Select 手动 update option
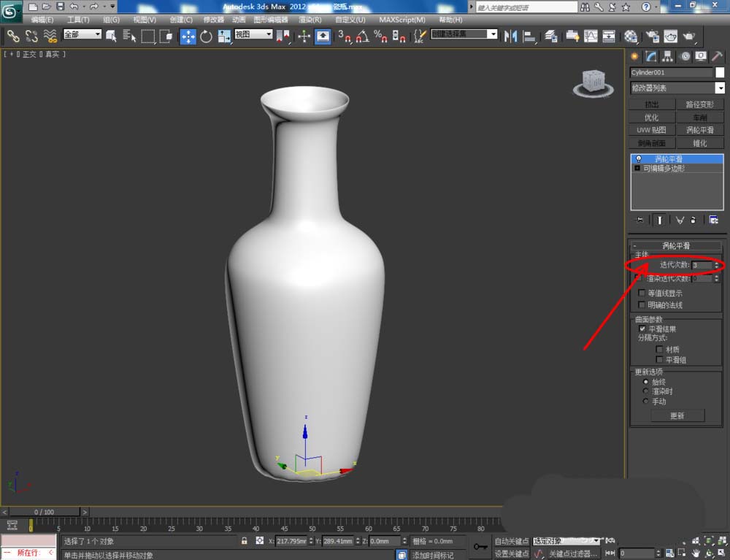This screenshot has height=560, width=730. 646,401
